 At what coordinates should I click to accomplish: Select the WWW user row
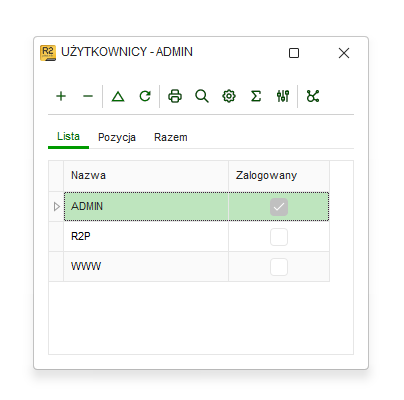click(x=196, y=267)
